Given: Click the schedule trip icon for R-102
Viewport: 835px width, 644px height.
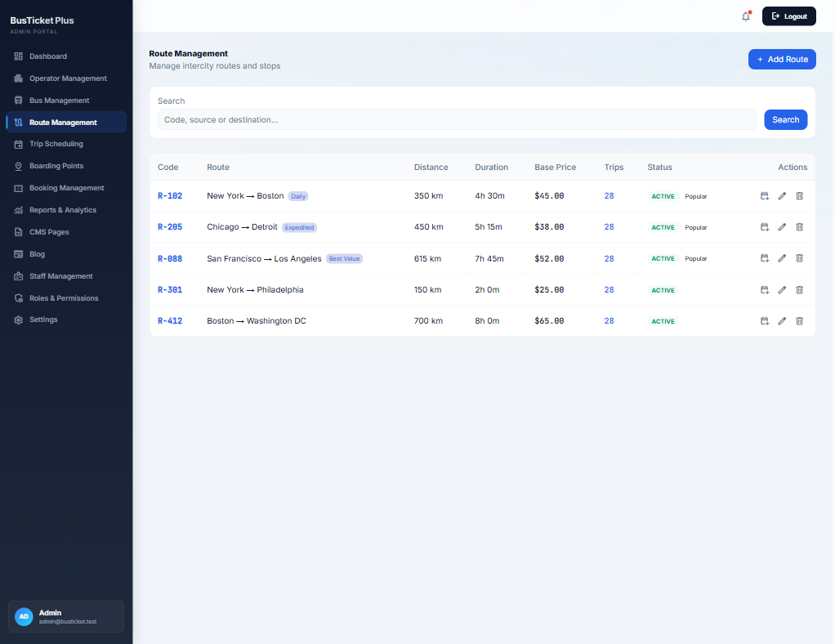Looking at the screenshot, I should tap(765, 196).
